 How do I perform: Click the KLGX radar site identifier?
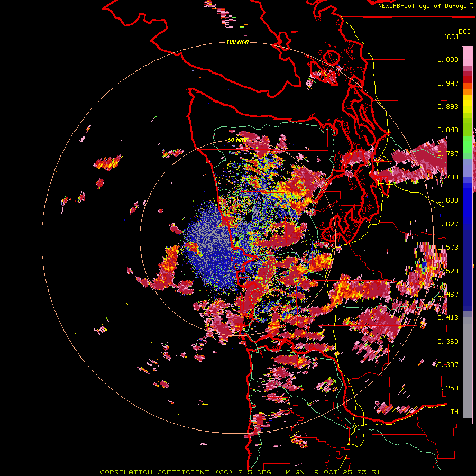(x=295, y=472)
